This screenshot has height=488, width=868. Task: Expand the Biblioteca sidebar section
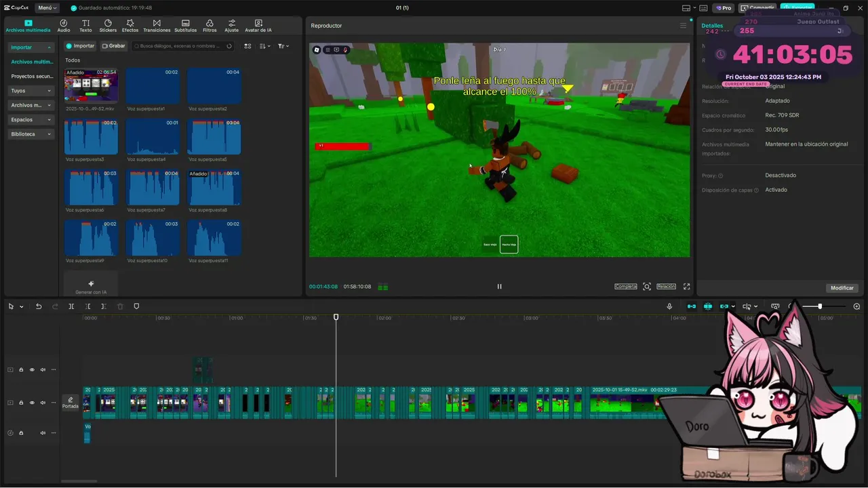31,134
